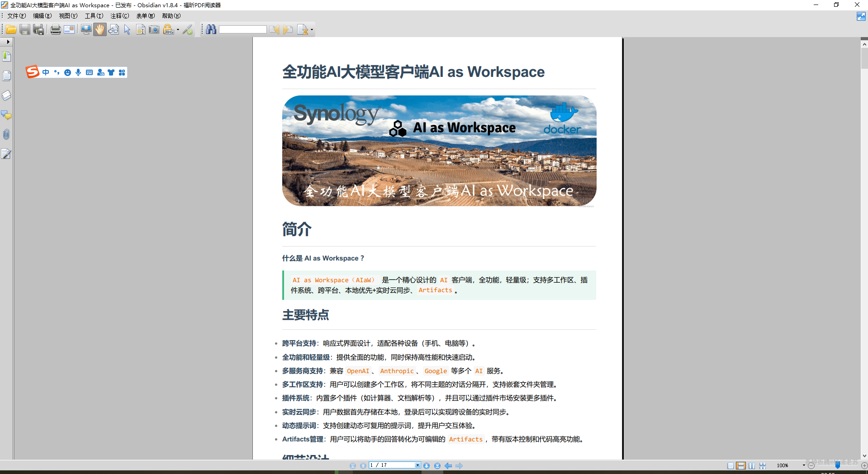Switch to continuous facing layout

(x=763, y=466)
